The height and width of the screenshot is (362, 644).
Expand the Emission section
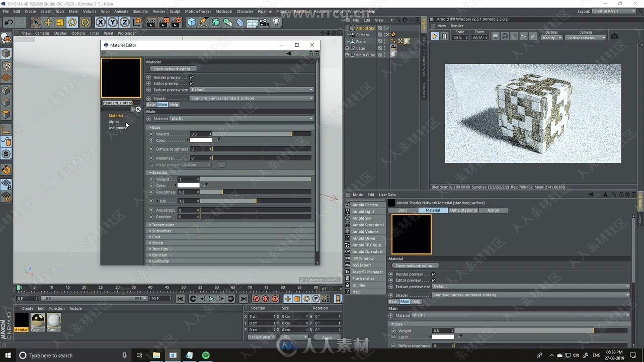231,255
